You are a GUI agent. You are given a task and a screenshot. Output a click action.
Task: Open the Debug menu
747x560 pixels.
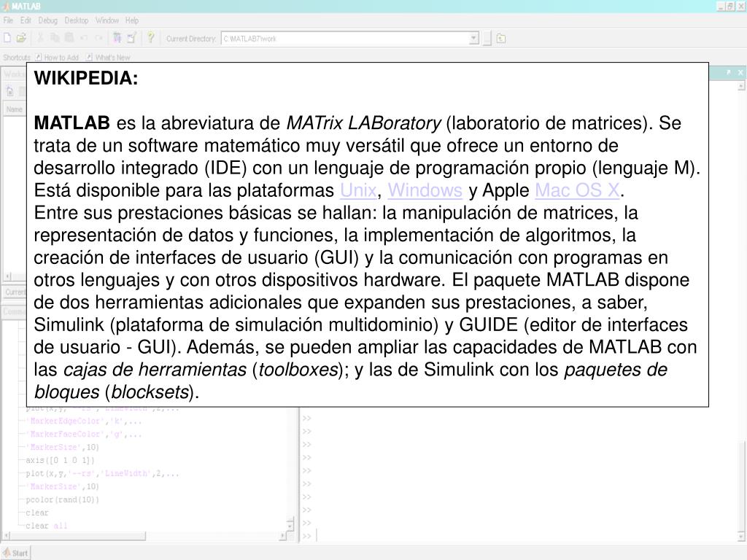[x=47, y=20]
